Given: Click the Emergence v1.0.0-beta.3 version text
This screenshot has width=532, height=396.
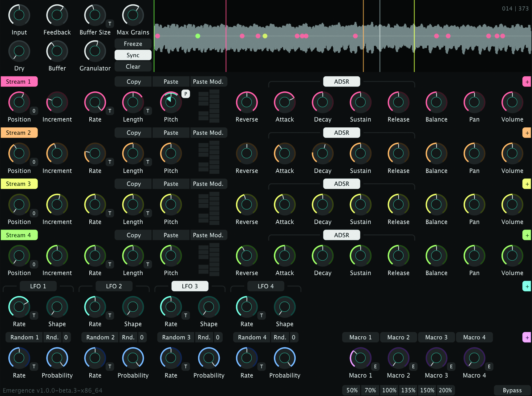Looking at the screenshot, I should click(x=52, y=390).
